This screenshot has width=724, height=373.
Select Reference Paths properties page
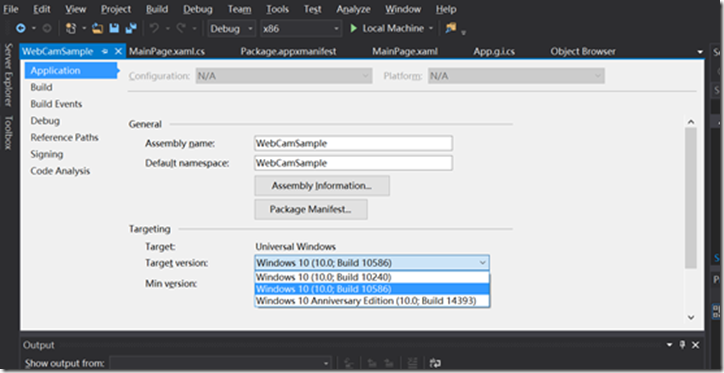(64, 138)
